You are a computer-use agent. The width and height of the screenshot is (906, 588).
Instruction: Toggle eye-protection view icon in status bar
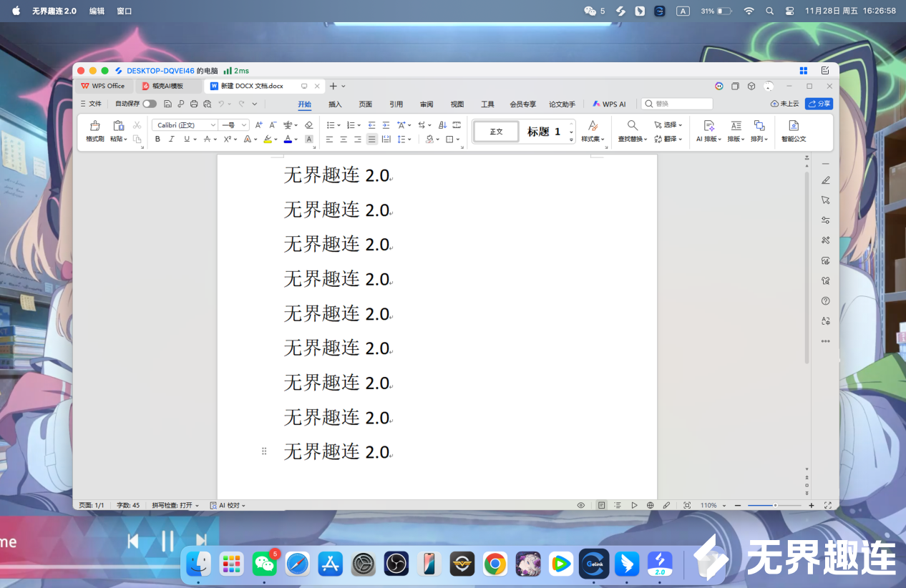coord(581,505)
